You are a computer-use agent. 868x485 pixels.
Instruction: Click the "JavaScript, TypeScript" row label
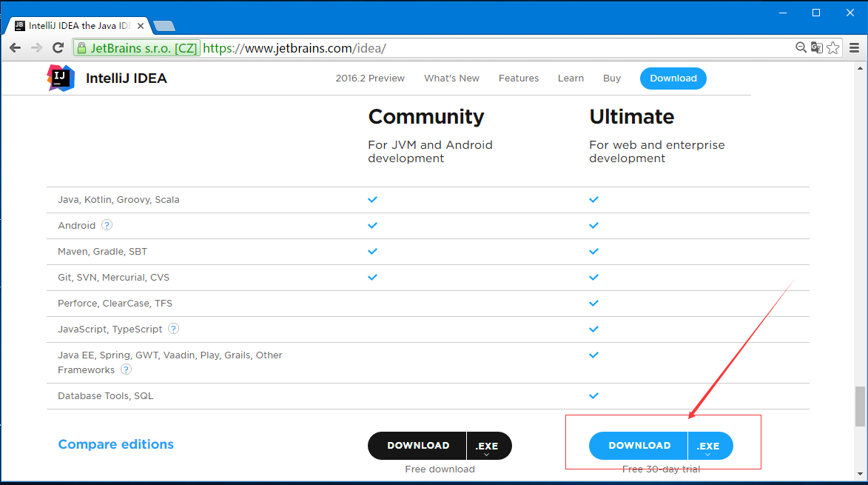tap(110, 329)
